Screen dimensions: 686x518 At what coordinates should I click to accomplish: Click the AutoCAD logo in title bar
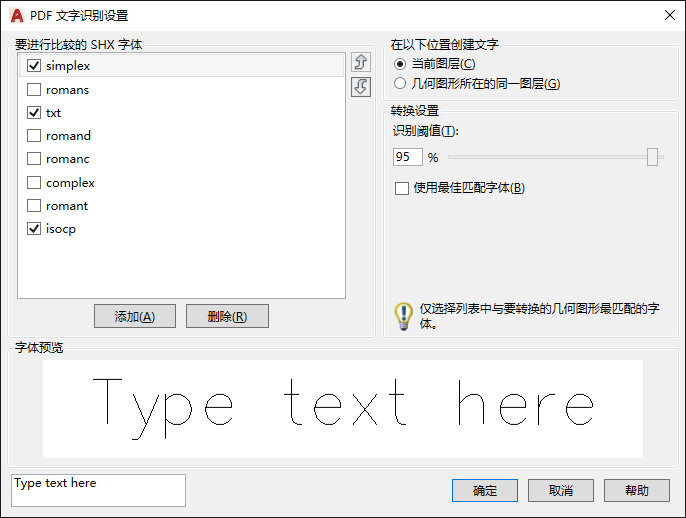[17, 15]
